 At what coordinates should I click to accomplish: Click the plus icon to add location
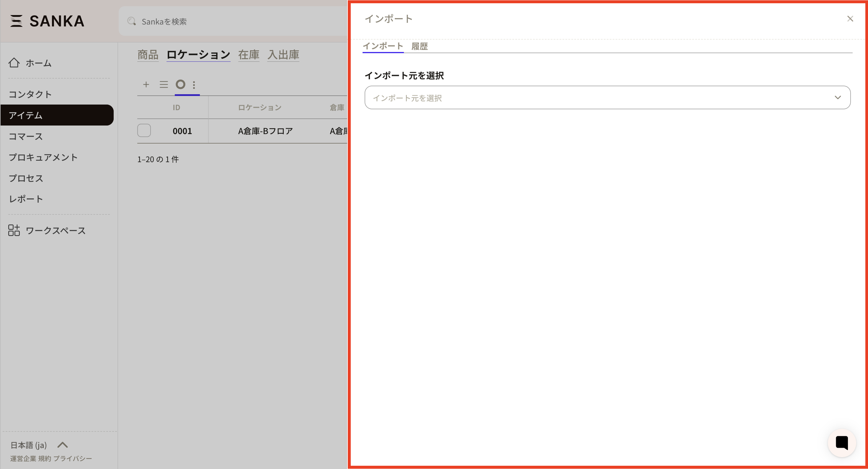[146, 84]
